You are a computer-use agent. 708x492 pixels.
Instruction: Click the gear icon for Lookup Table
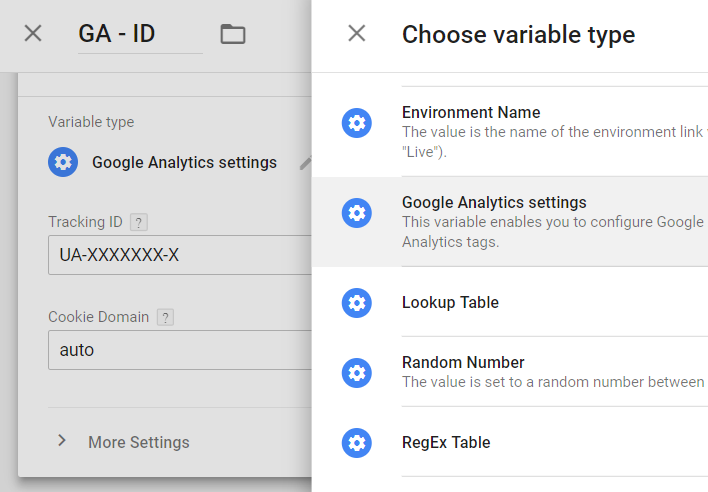[x=357, y=302]
